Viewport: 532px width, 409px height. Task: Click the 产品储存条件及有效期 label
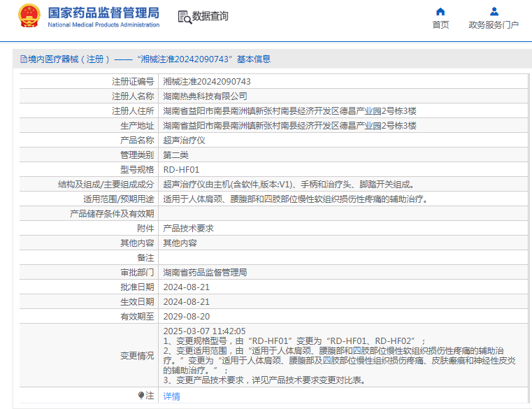[112, 214]
